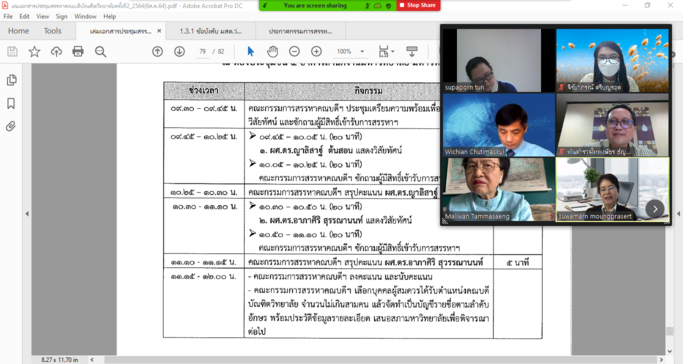Expand the left navigation pane arrow
This screenshot has width=683, height=364.
[27, 214]
